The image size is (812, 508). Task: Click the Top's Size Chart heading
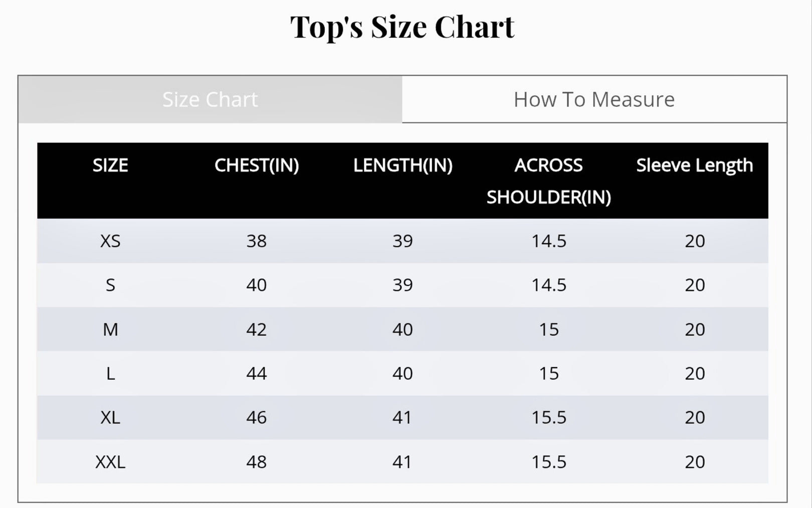tap(402, 27)
